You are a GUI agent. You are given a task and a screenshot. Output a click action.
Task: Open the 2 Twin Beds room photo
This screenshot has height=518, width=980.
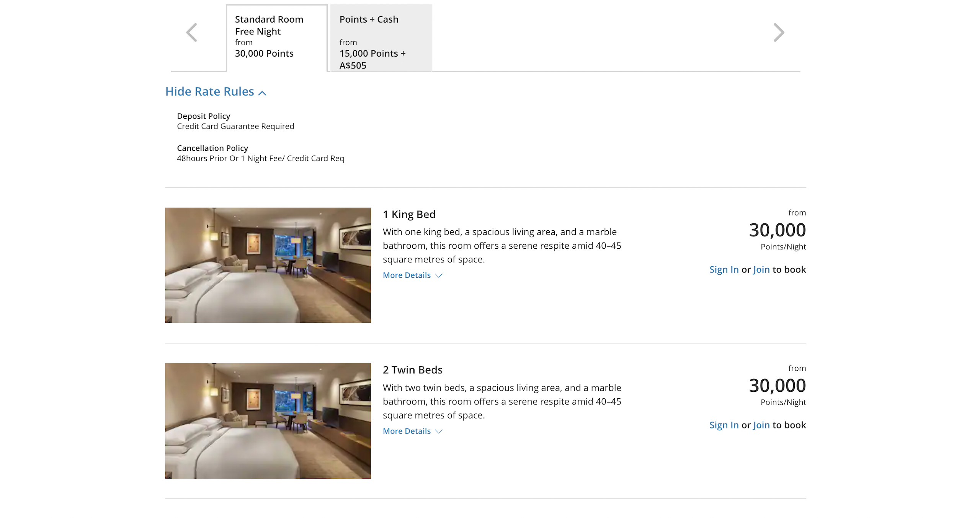pyautogui.click(x=268, y=421)
